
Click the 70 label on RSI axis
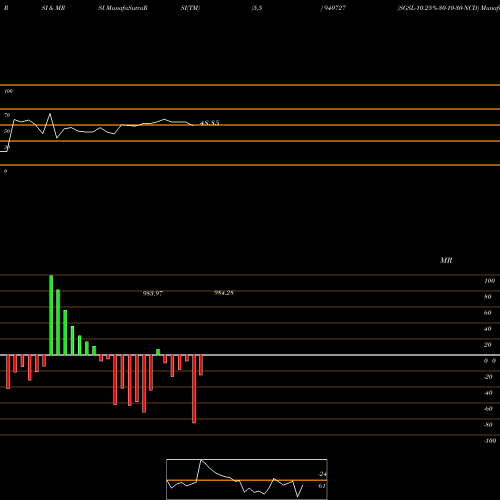[x=7, y=115]
